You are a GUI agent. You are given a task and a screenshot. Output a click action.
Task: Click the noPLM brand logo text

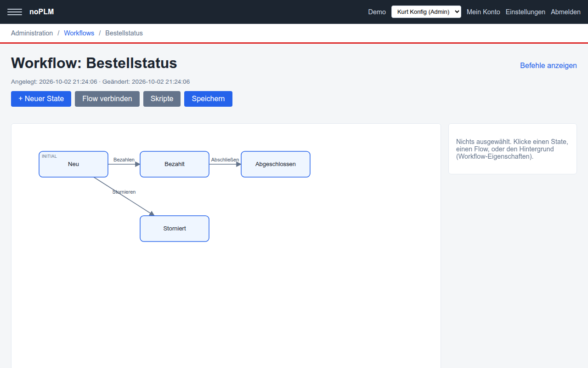(x=42, y=12)
